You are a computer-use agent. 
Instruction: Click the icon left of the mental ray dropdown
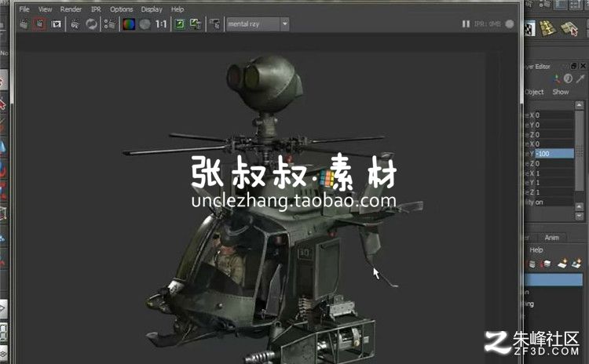click(x=215, y=24)
